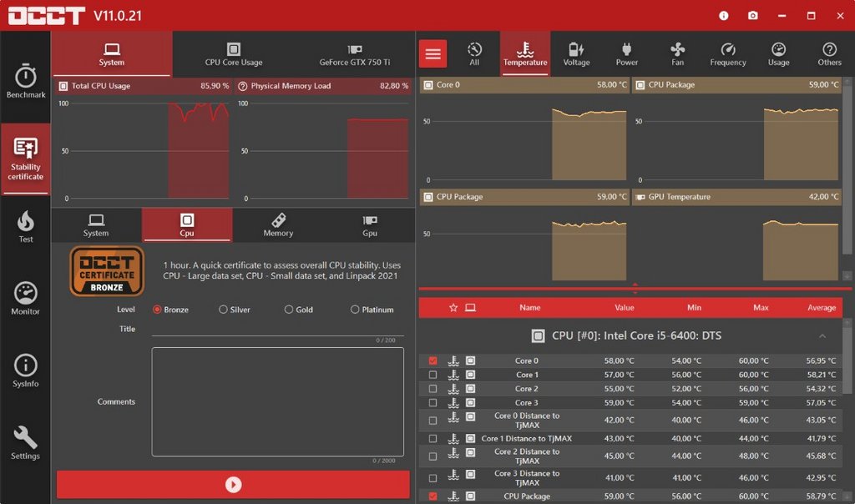Filter sensors by Usage

point(779,54)
